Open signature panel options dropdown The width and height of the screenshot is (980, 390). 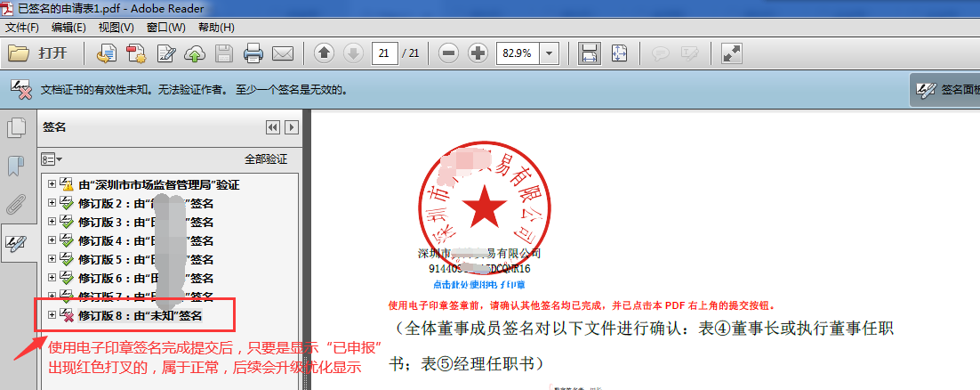pyautogui.click(x=52, y=159)
